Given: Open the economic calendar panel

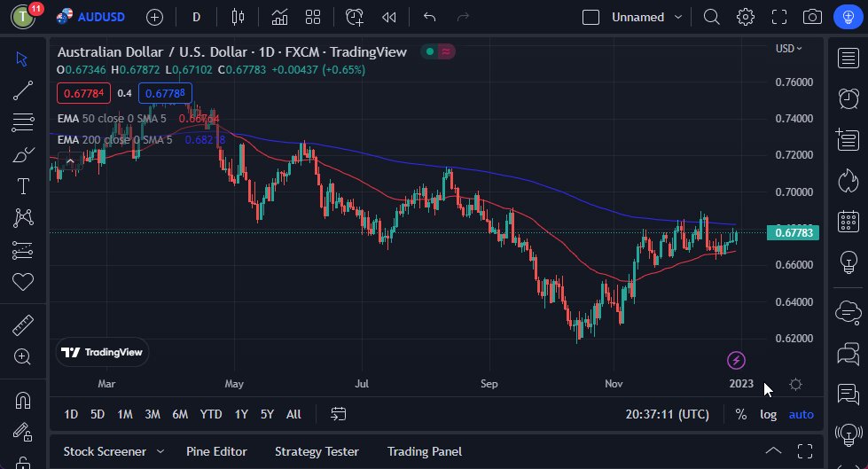Looking at the screenshot, I should click(x=848, y=221).
